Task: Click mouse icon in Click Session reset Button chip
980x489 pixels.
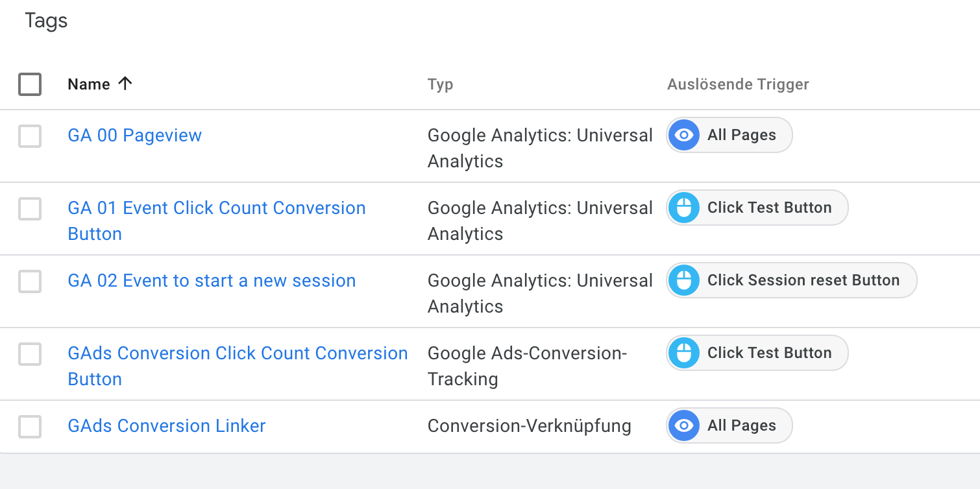Action: click(683, 281)
